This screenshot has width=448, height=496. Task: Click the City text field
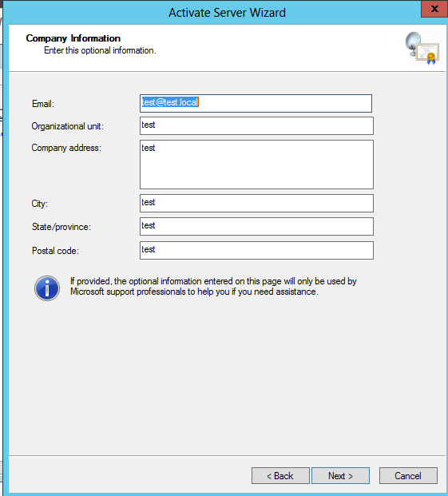(x=256, y=203)
